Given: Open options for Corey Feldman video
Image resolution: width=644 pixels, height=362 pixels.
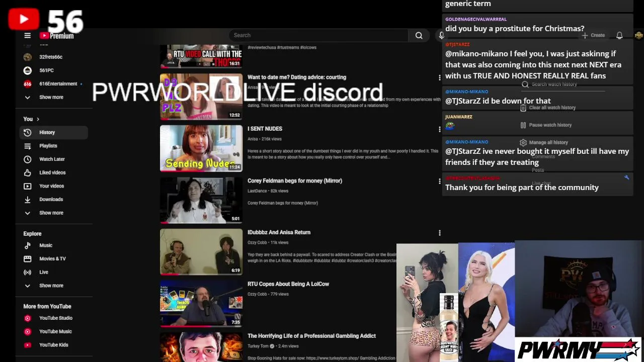Looking at the screenshot, I should [x=439, y=181].
